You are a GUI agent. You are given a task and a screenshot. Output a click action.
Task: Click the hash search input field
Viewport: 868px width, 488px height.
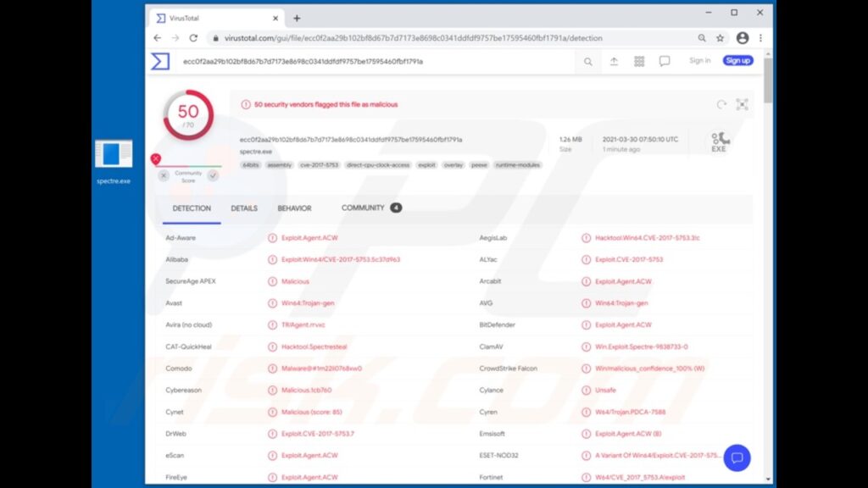pos(376,61)
